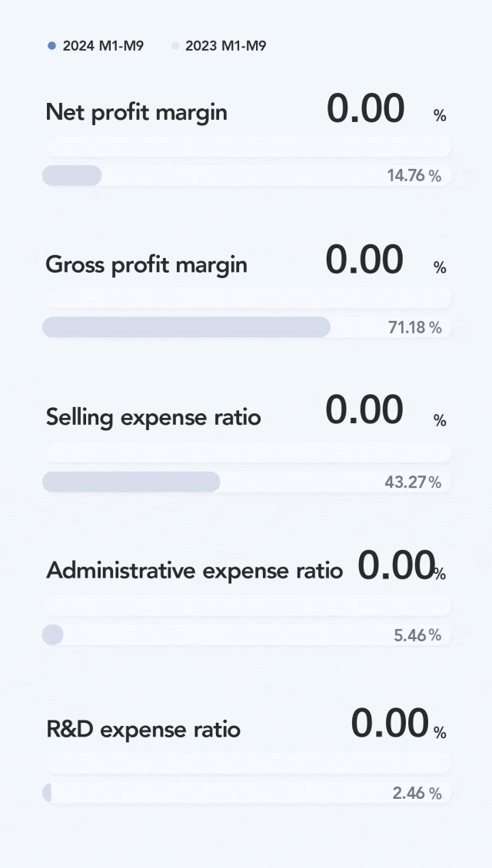Click the R&D expense ratio 0.00 value
This screenshot has height=868, width=492.
[x=390, y=724]
